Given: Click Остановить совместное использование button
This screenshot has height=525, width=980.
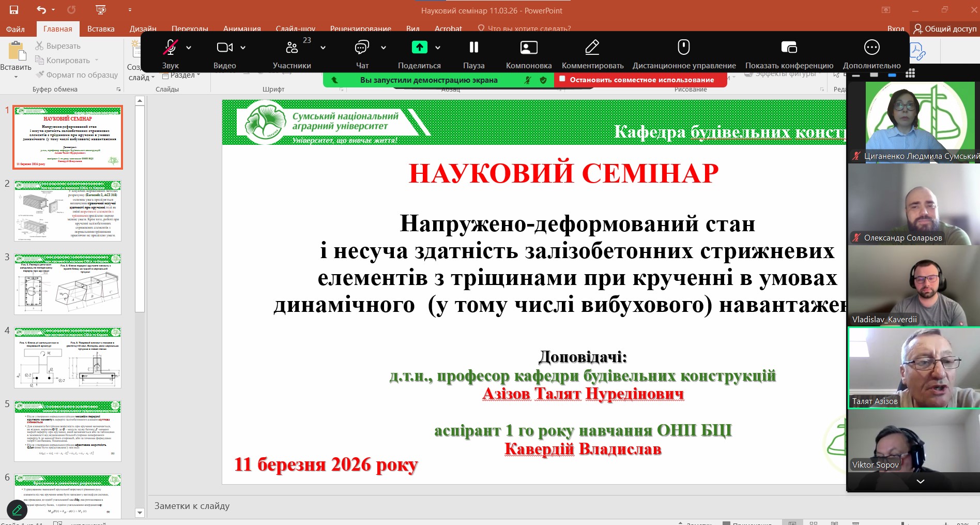Looking at the screenshot, I should click(641, 80).
